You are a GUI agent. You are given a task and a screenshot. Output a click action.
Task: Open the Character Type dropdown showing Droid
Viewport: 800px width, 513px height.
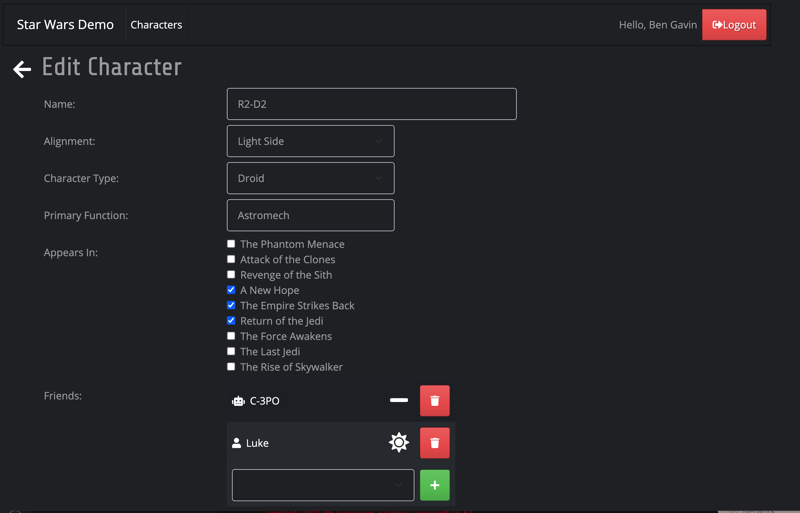[311, 178]
